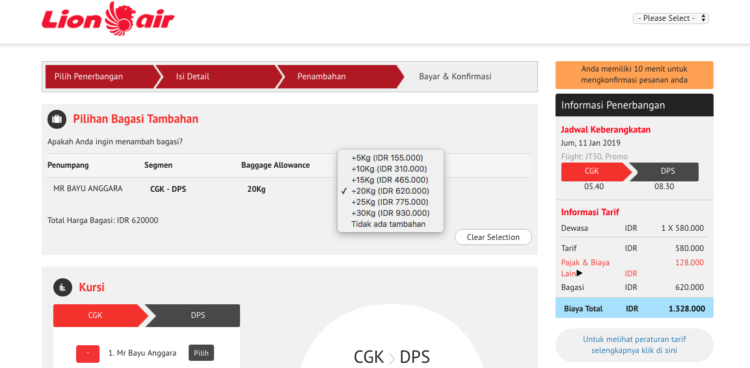Click the Bagasi IDR 620.000 row

[632, 288]
